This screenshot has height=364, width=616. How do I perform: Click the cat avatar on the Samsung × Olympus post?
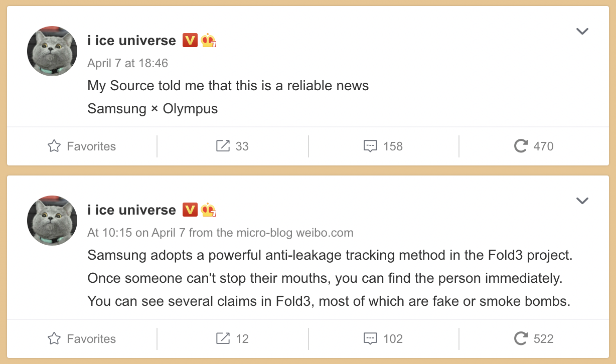(52, 51)
